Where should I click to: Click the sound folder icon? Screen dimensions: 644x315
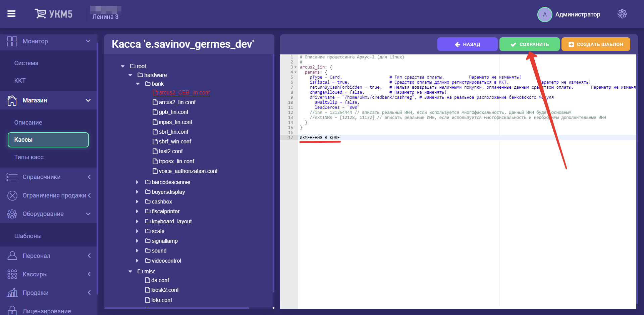click(x=148, y=251)
